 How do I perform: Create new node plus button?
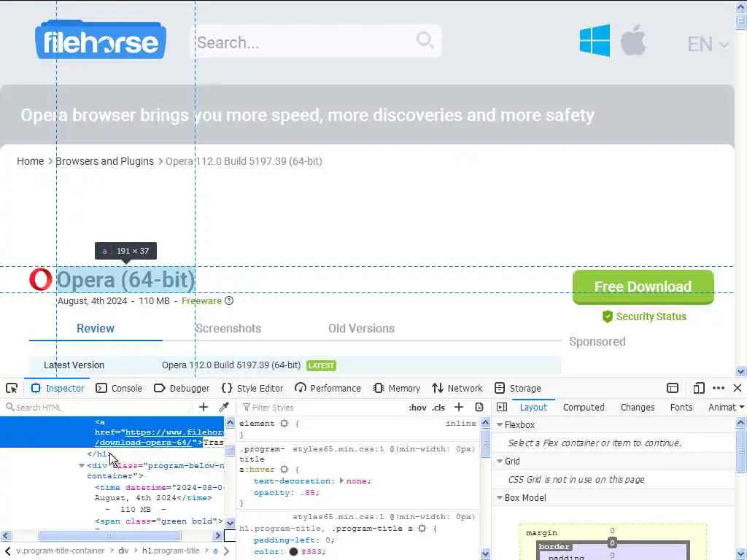[204, 407]
